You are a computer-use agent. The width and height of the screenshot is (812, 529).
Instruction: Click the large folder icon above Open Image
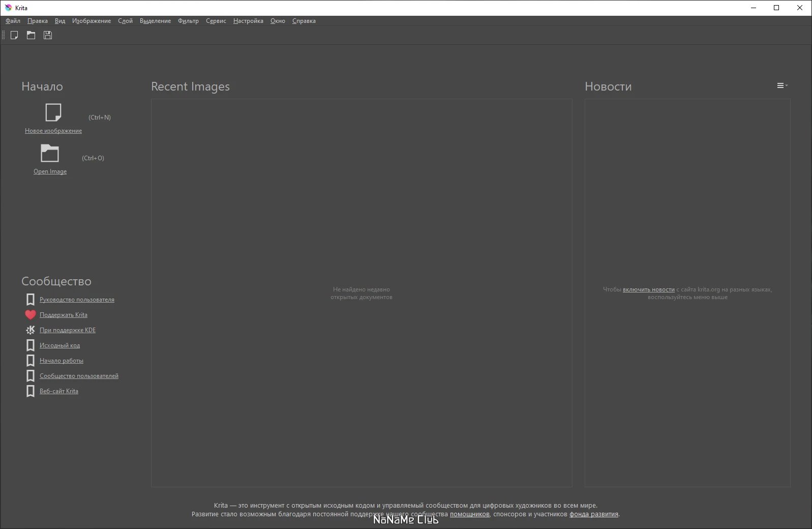point(50,153)
